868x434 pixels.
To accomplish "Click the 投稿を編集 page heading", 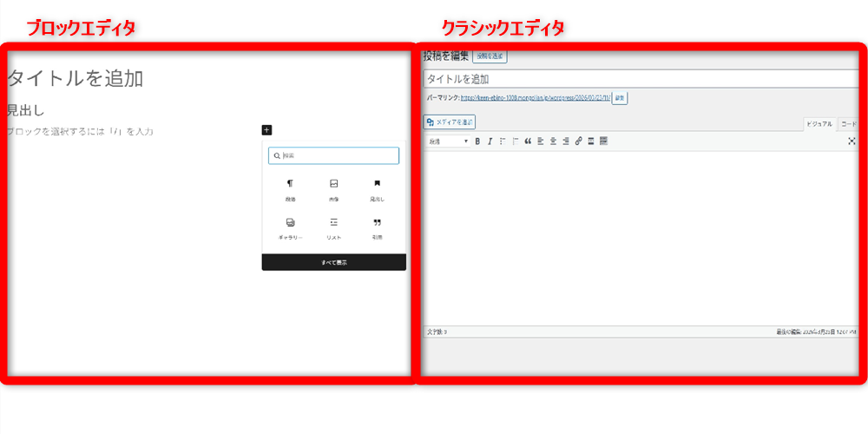I will pyautogui.click(x=446, y=56).
